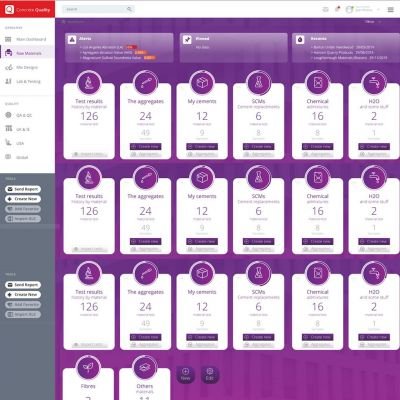Click the 24 count on top-row aggregates card
Viewport: 400px width, 400px height.
tap(146, 116)
